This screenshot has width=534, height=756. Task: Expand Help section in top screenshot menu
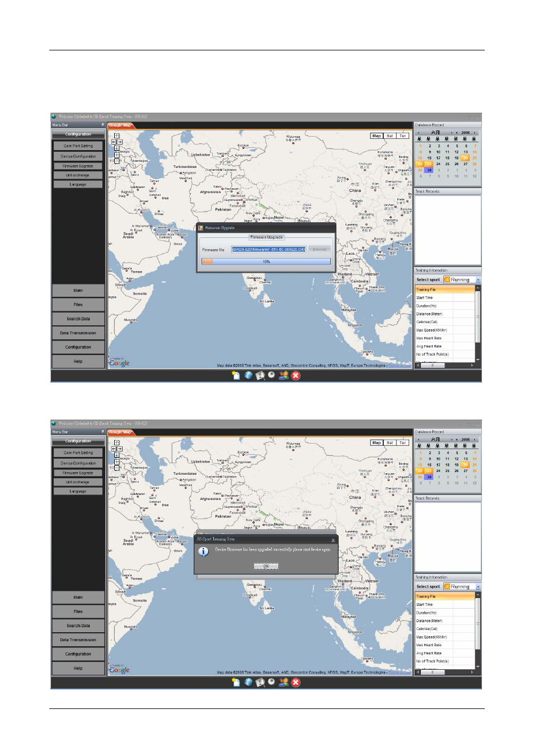point(78,361)
